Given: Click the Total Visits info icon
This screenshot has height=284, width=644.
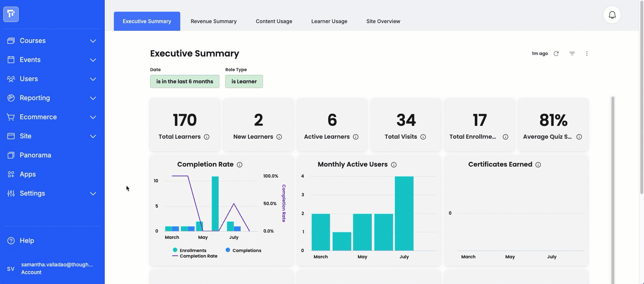Looking at the screenshot, I should [x=423, y=137].
